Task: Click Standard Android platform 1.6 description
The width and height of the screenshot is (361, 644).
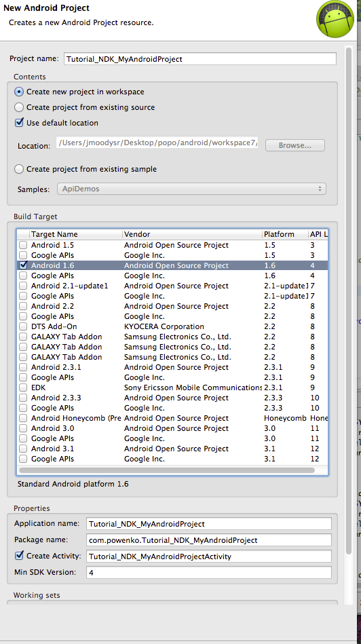Action: tap(73, 484)
